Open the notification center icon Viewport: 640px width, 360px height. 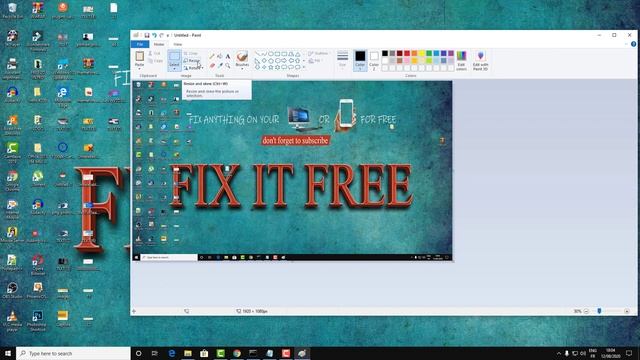tap(629, 353)
